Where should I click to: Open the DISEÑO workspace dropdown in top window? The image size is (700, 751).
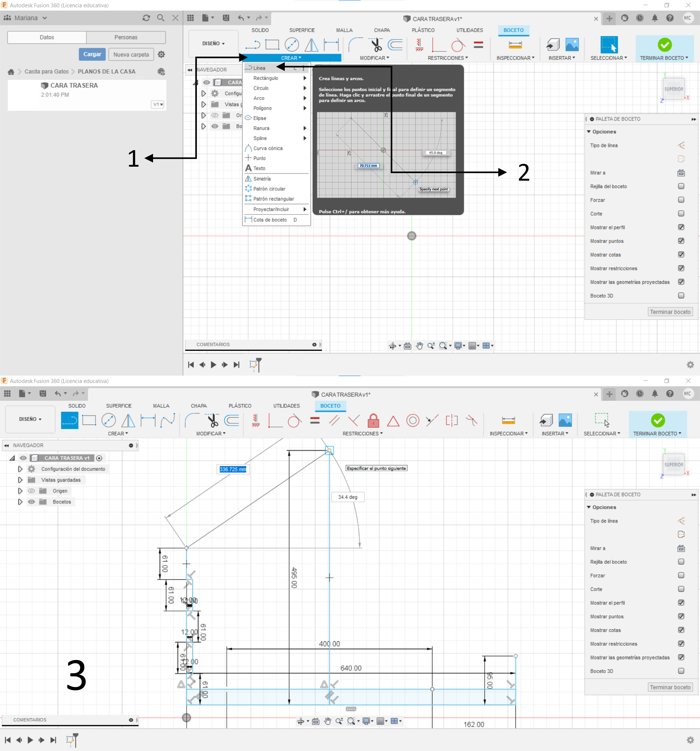pyautogui.click(x=213, y=44)
